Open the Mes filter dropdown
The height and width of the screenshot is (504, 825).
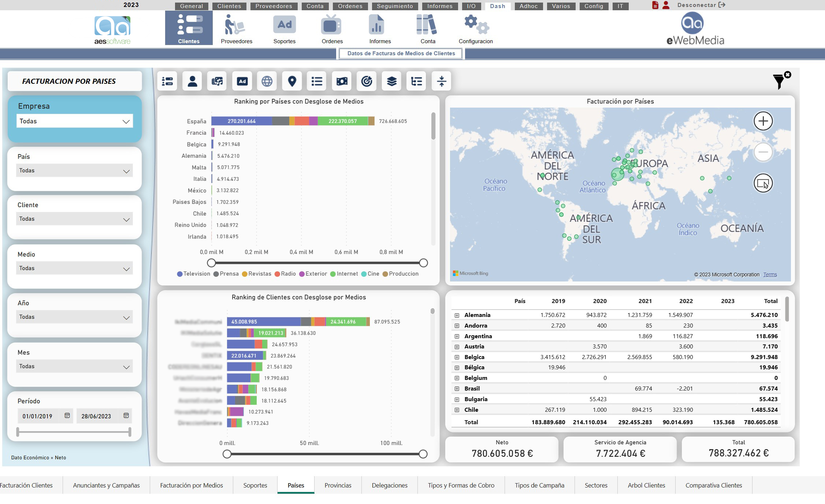click(74, 366)
